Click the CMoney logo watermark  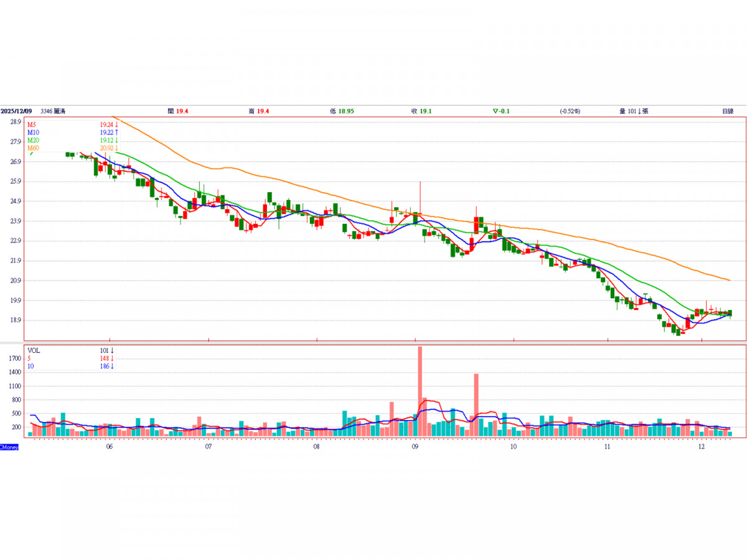pos(9,447)
